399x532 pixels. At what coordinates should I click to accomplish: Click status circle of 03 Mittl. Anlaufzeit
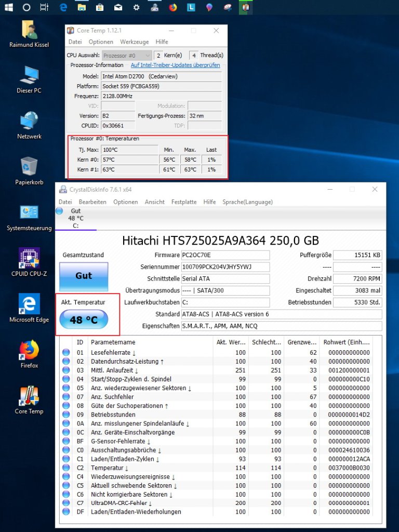coord(66,370)
